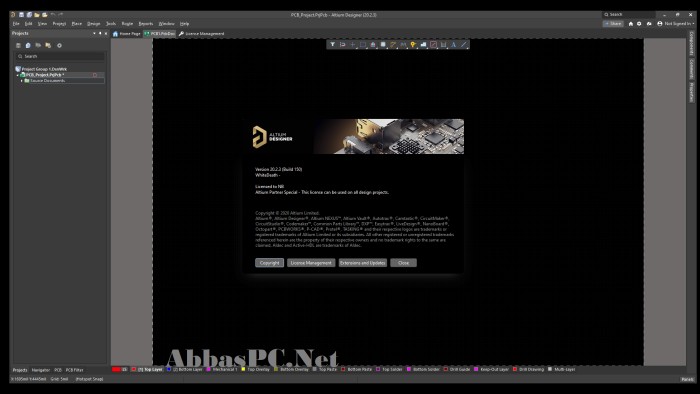Click the Selection Filter icon in active bar
This screenshot has height=394, width=700.
click(333, 45)
